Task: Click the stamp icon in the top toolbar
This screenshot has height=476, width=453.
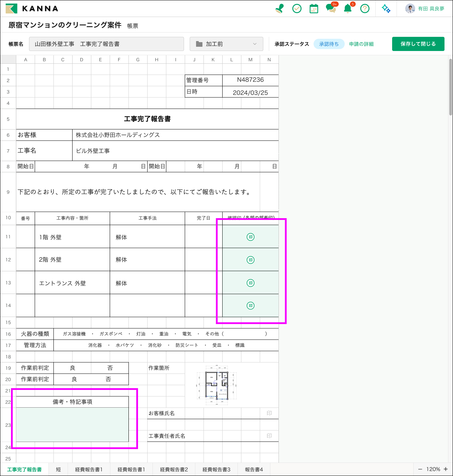Action: 280,8
